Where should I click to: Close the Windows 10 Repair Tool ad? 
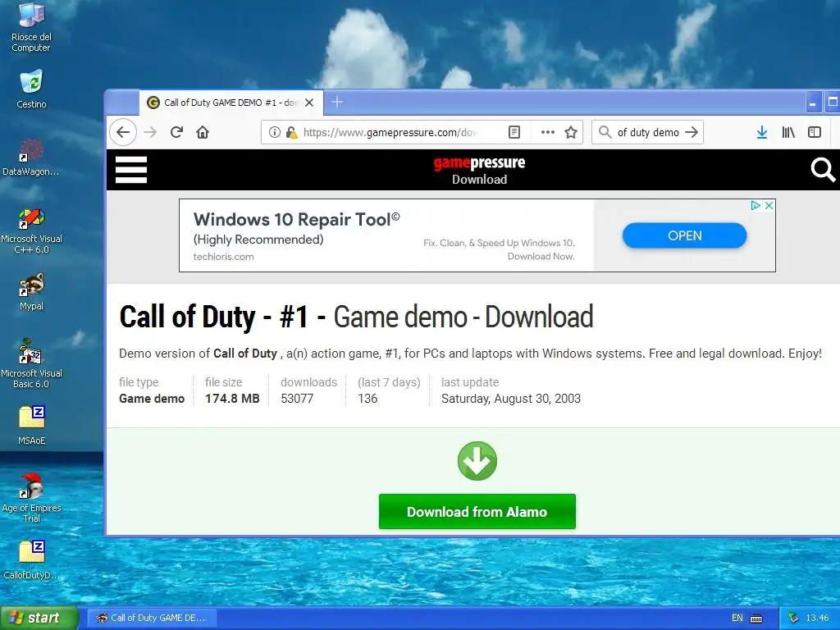click(769, 205)
